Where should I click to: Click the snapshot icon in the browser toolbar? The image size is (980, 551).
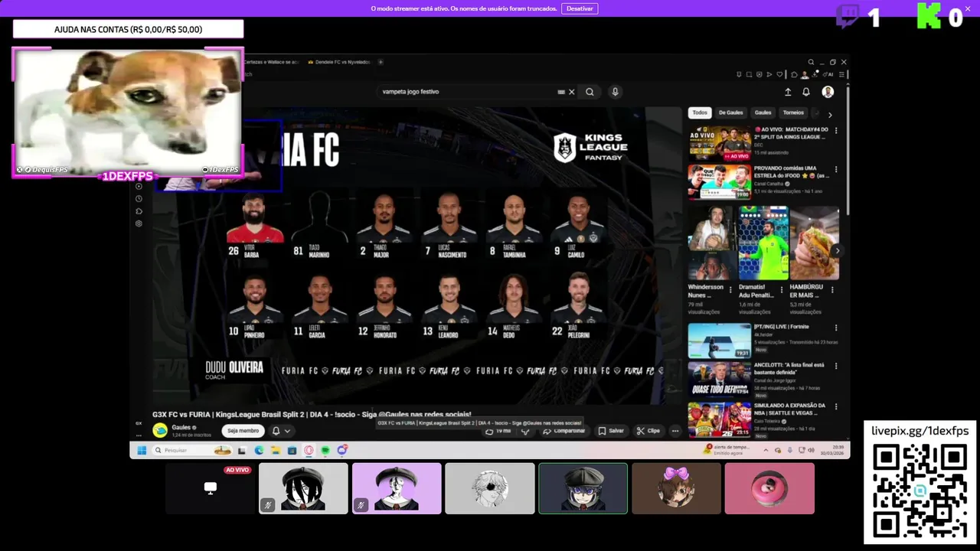click(749, 74)
